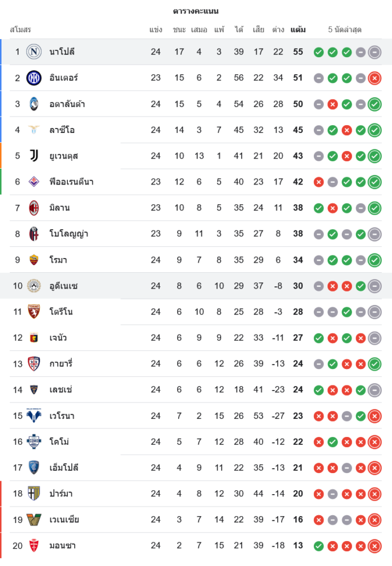392x566 pixels.
Task: Click the Roma club crest
Action: (34, 260)
